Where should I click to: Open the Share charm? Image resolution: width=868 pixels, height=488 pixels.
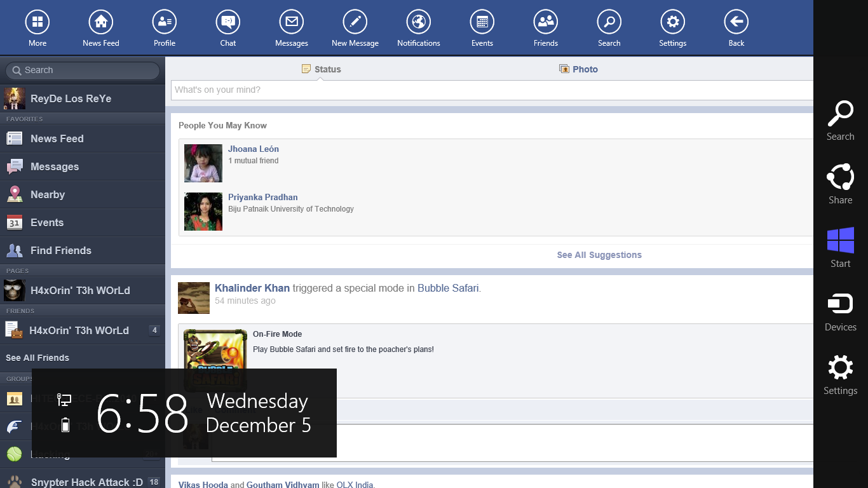(x=840, y=184)
